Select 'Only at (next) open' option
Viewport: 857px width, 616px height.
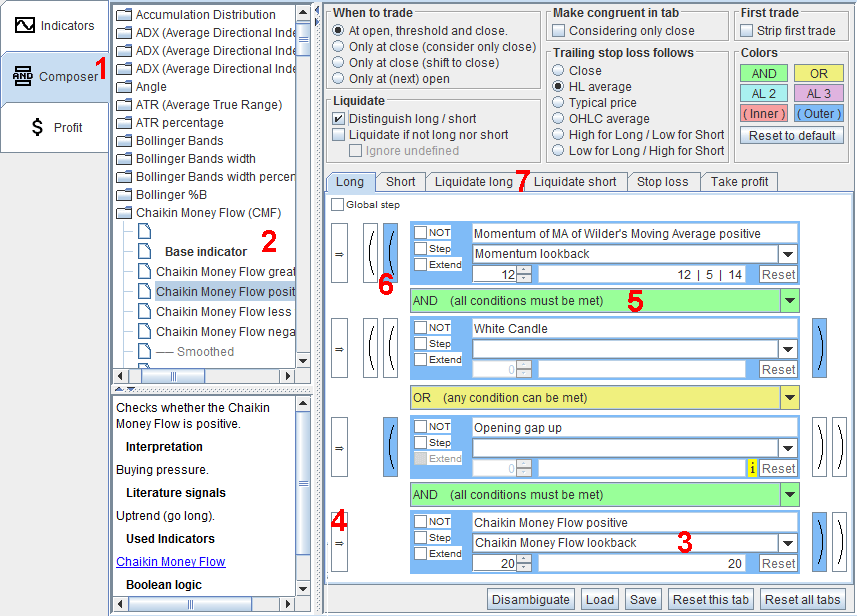coord(338,78)
